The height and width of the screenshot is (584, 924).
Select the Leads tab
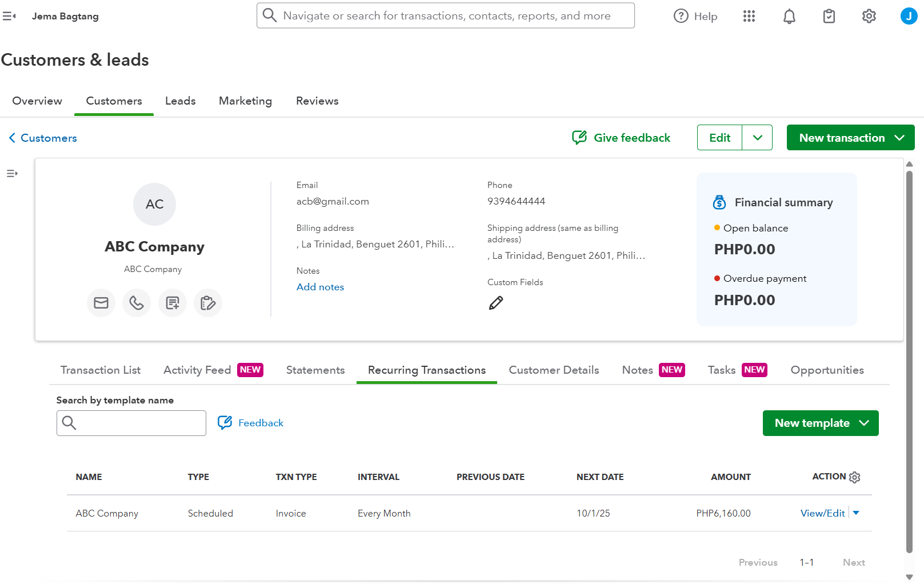coord(181,101)
